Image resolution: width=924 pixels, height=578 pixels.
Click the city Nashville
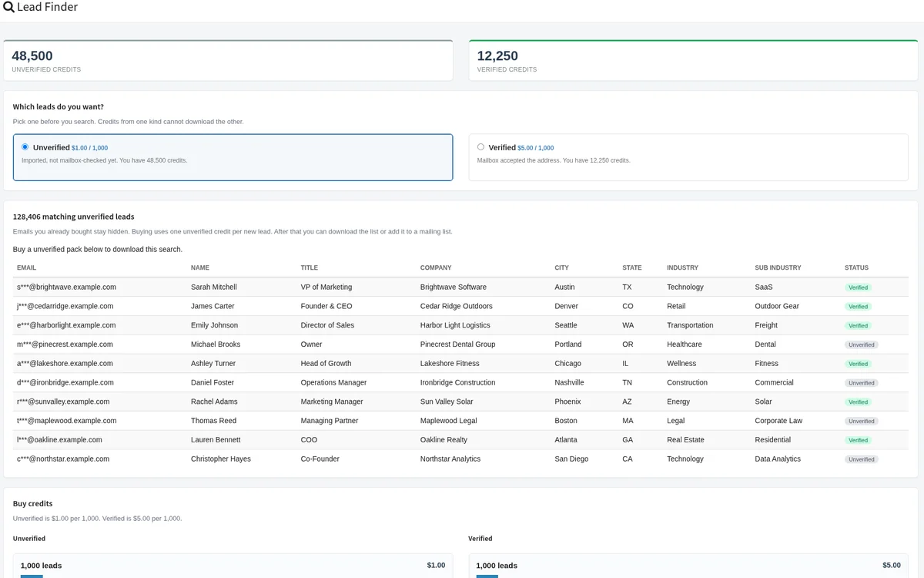tap(569, 382)
